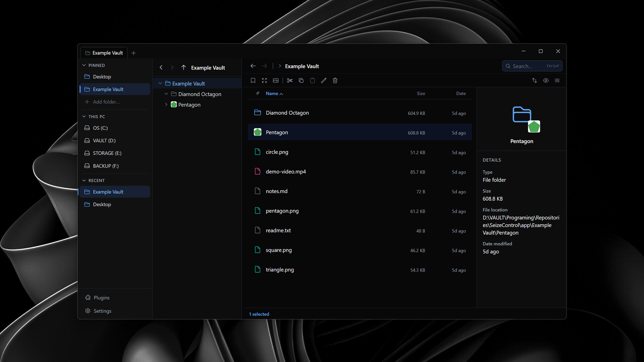Collapse the Diamond Octagon tree node

(x=166, y=94)
